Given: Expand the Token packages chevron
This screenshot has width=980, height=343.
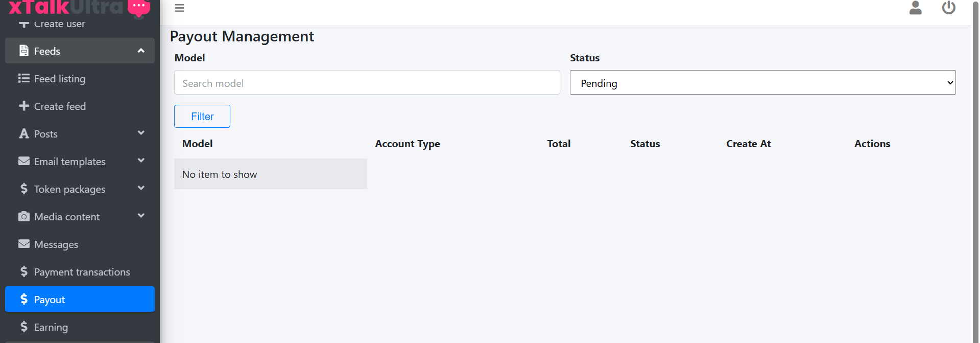Looking at the screenshot, I should [141, 189].
